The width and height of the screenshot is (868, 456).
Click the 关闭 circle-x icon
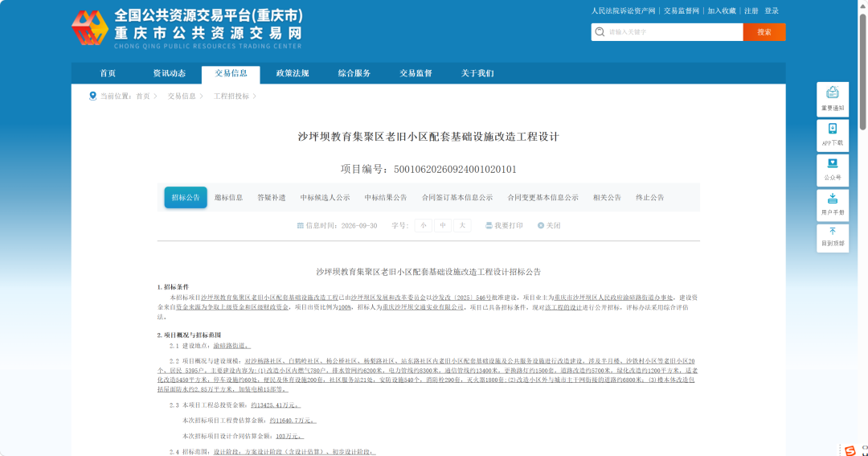point(541,225)
